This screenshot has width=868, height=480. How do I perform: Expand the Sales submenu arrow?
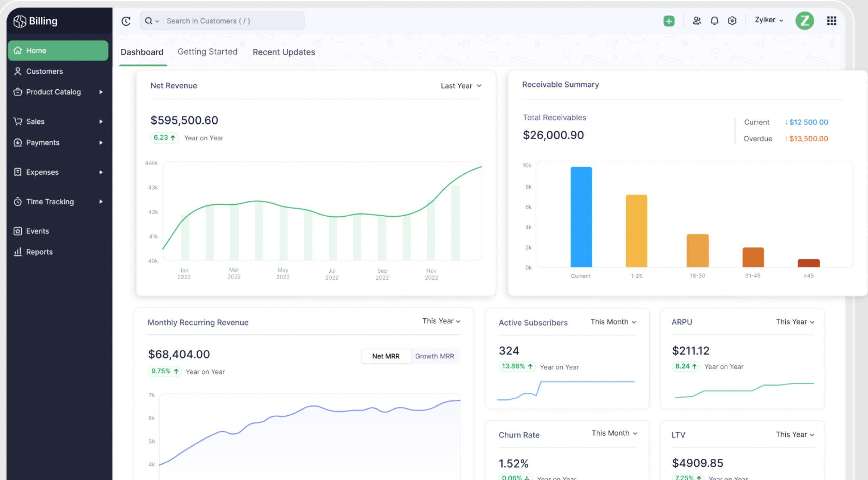point(101,121)
